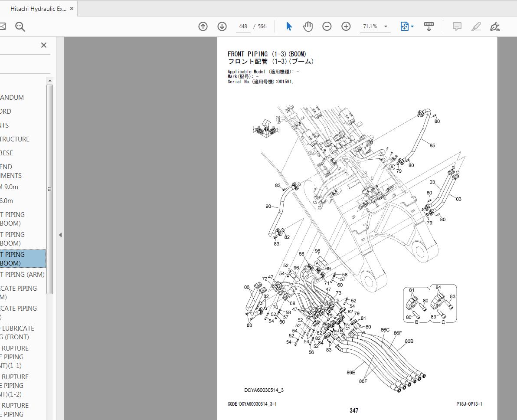This screenshot has width=517, height=420.
Task: Add a comment with the note icon
Action: click(457, 26)
